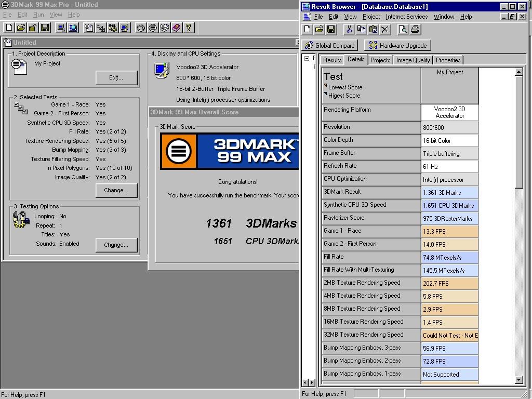Viewport: 532px width, 399px height.
Task: Click the X delete icon in Result Browser toolbar
Action: point(385,30)
